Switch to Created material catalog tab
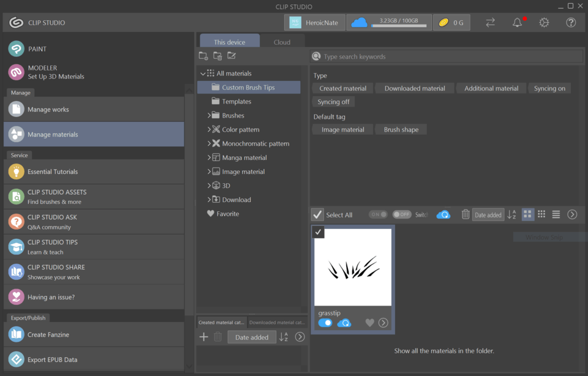The width and height of the screenshot is (588, 376). pos(222,322)
